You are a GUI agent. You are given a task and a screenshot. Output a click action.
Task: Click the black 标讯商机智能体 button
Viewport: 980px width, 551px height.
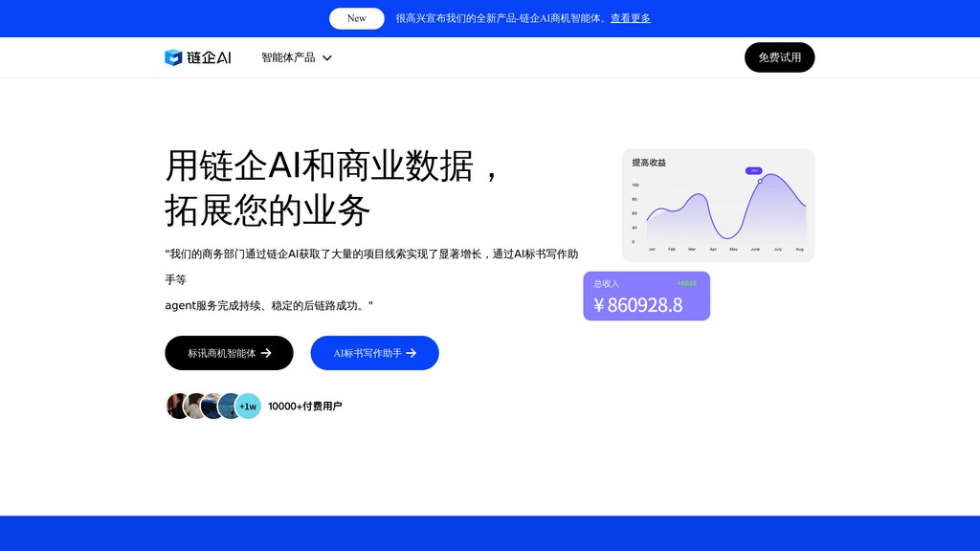click(230, 353)
